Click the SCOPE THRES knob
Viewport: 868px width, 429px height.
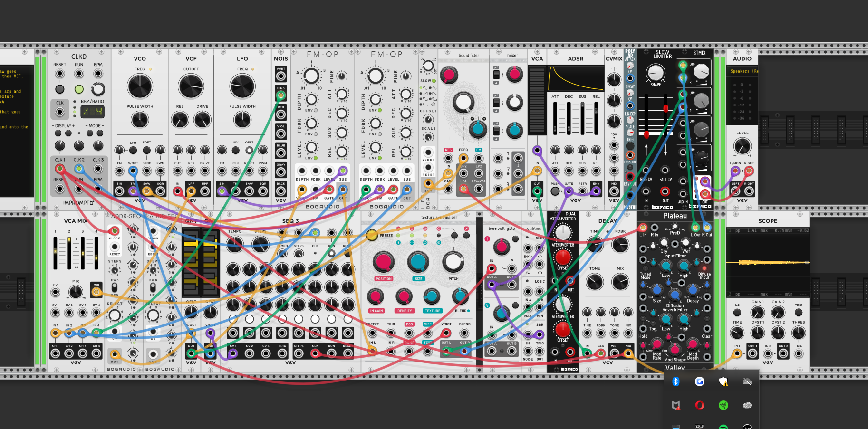coord(799,333)
